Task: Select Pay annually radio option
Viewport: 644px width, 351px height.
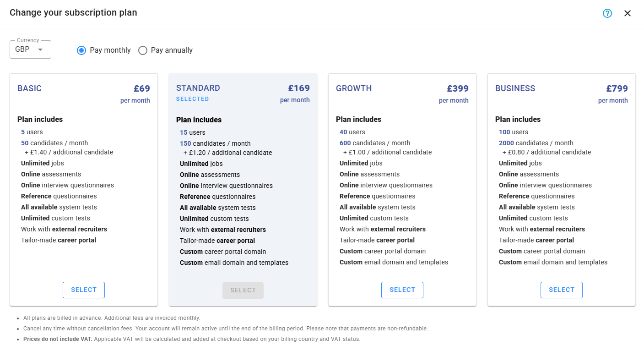Action: tap(143, 50)
